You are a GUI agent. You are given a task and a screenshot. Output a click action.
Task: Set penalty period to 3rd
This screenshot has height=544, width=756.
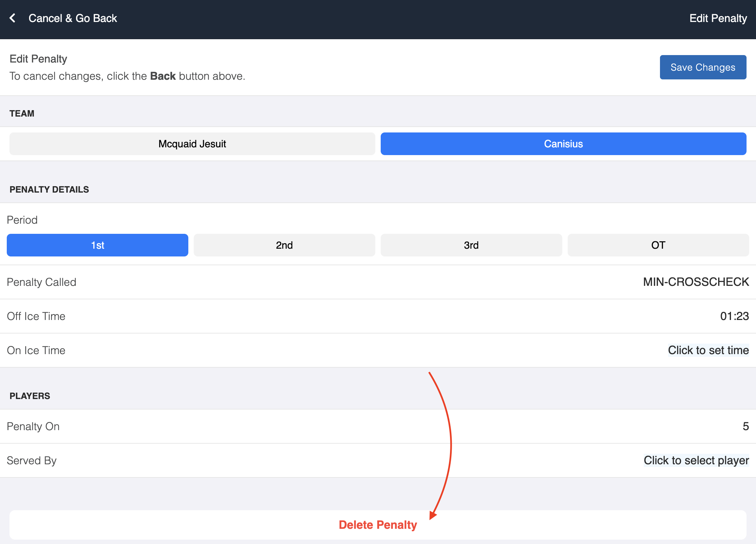pyautogui.click(x=471, y=245)
